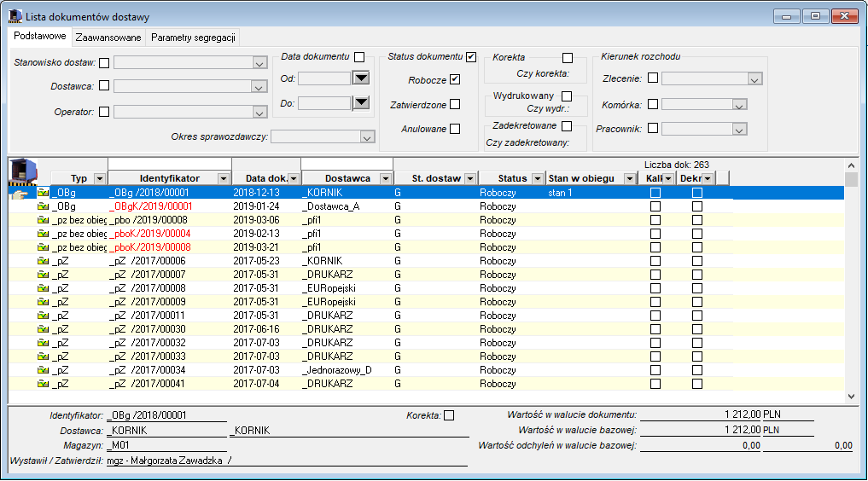The width and height of the screenshot is (868, 481).
Task: Enable the Data dokumentu checkbox
Action: 359,57
